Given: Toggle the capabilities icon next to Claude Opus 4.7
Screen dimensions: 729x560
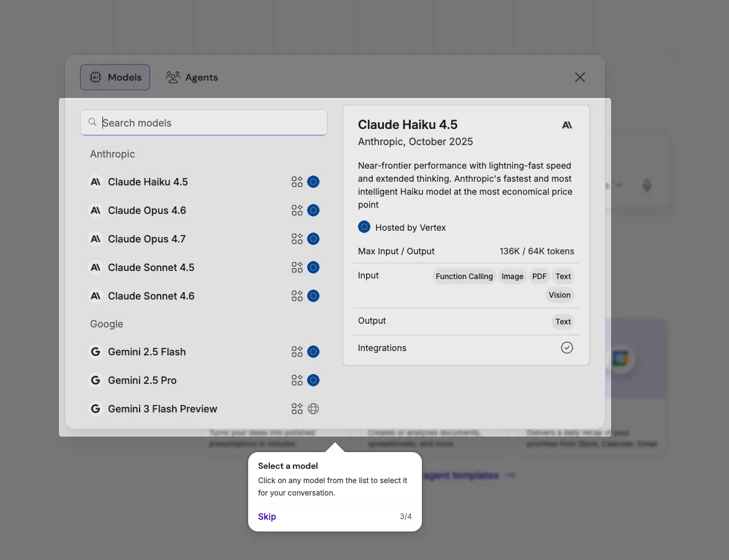Looking at the screenshot, I should click(296, 239).
